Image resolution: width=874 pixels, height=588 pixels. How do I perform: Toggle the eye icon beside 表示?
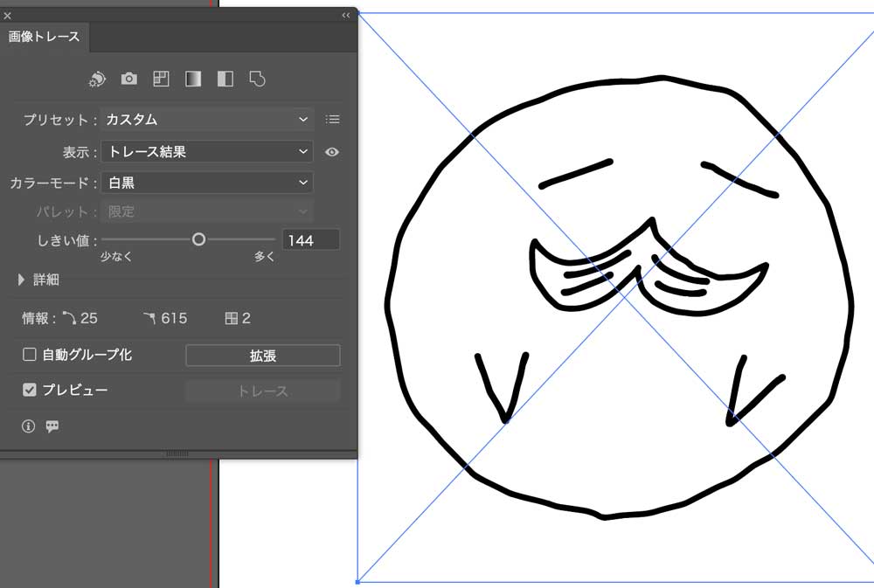click(332, 152)
